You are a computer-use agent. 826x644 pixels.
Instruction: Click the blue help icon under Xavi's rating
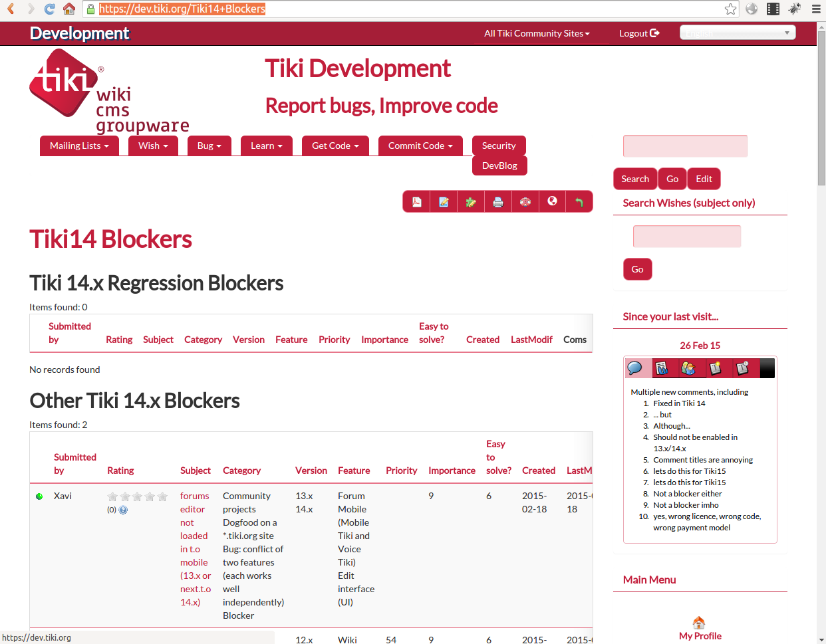[123, 510]
